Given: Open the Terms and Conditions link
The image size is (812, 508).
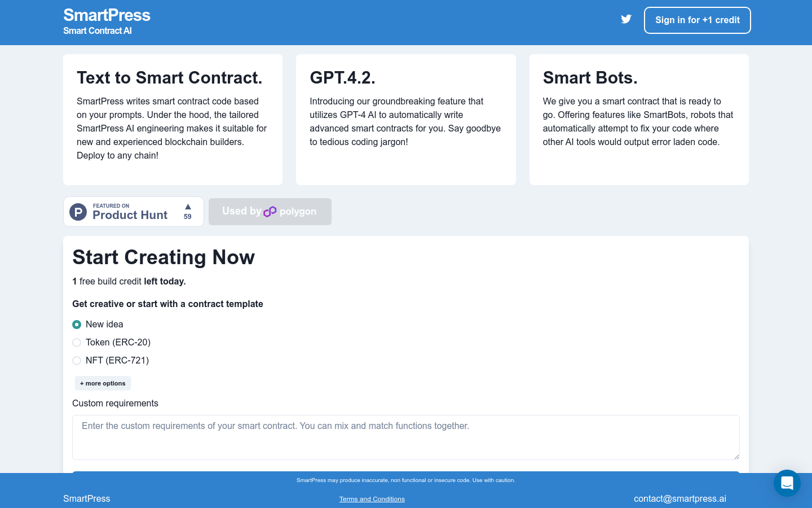Looking at the screenshot, I should point(372,499).
